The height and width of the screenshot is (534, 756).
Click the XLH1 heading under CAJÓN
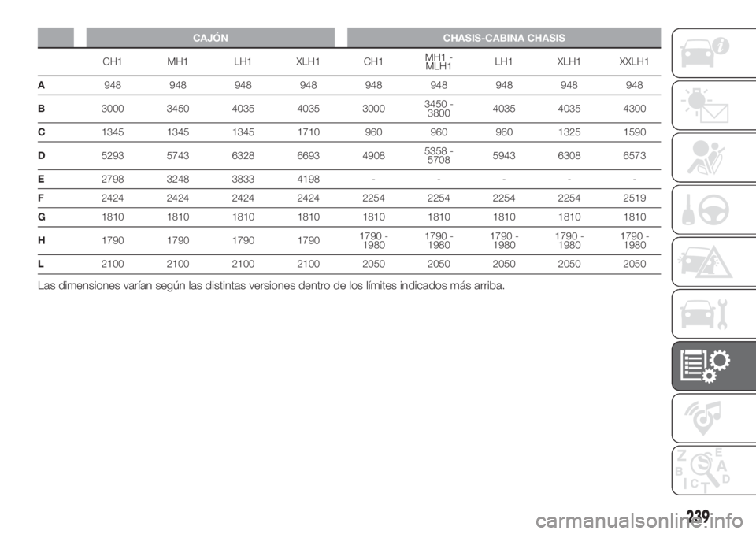(x=308, y=61)
